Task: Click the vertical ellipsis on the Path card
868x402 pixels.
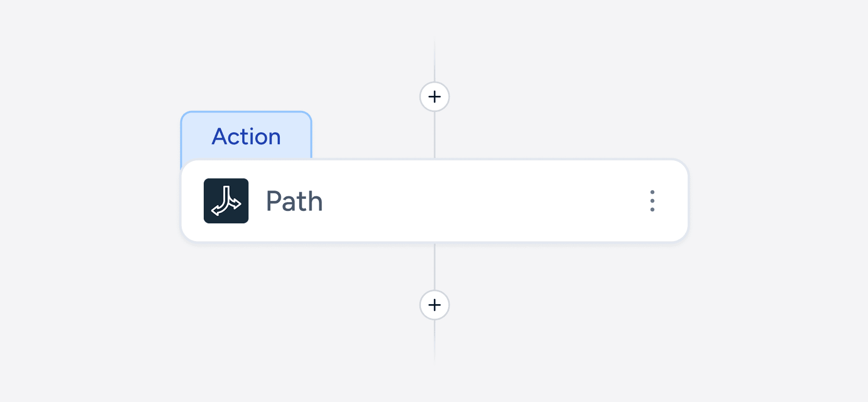Action: click(x=652, y=201)
